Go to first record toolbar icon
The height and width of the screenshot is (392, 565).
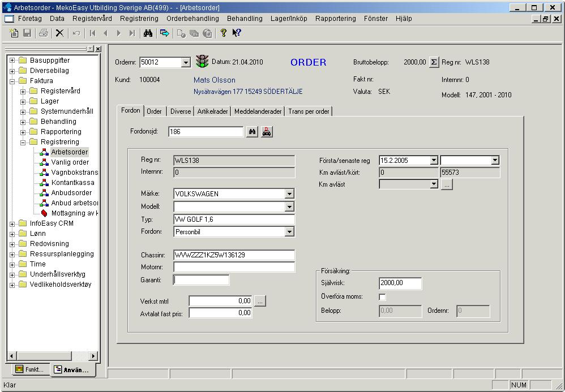coord(93,33)
